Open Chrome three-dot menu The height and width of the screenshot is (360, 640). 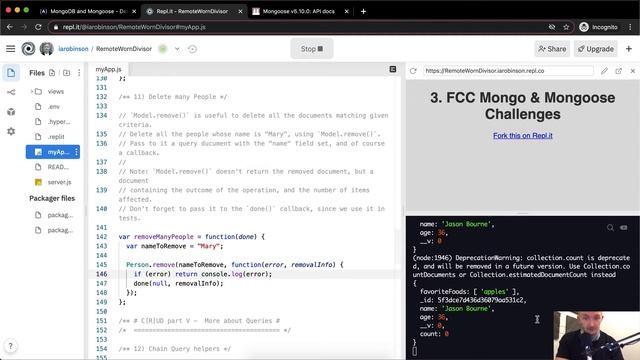[x=630, y=27]
